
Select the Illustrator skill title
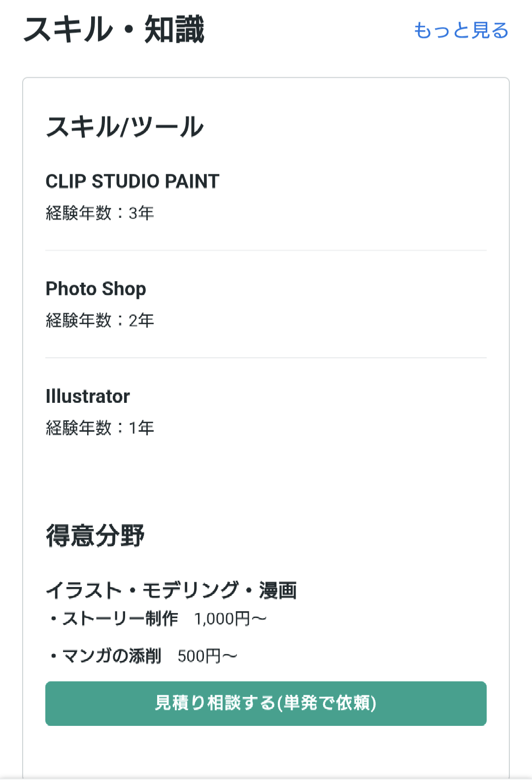coord(88,396)
